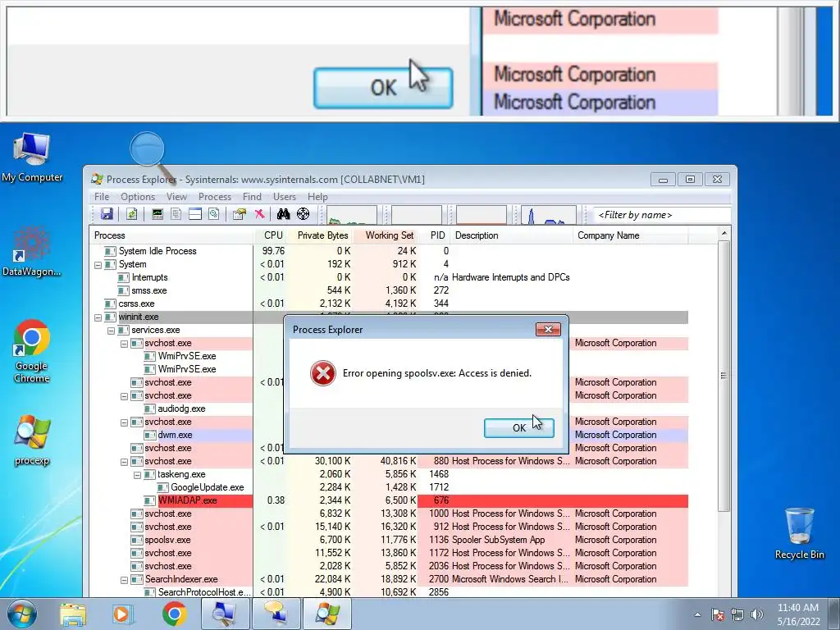
Task: Sort by Company Name column header
Action: [630, 235]
